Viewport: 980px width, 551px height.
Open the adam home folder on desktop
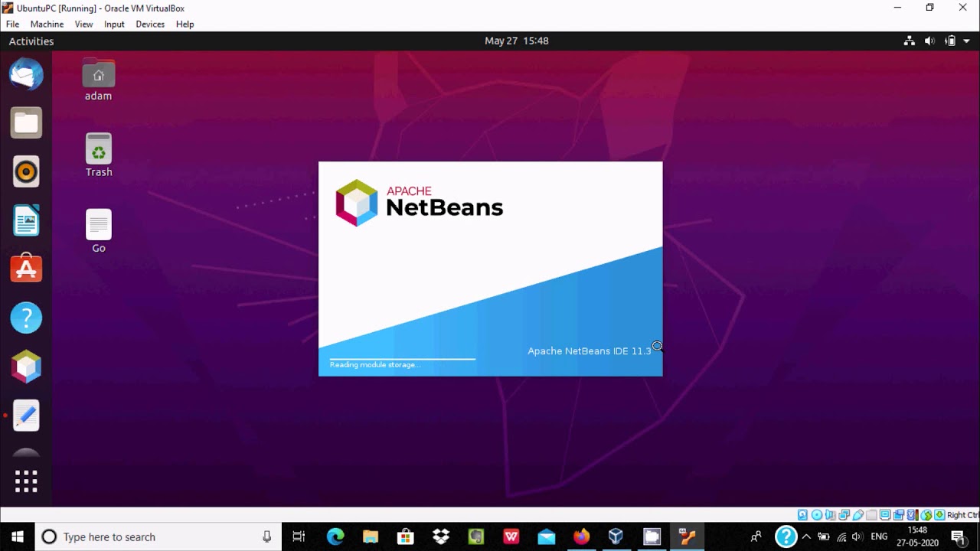[x=99, y=80]
